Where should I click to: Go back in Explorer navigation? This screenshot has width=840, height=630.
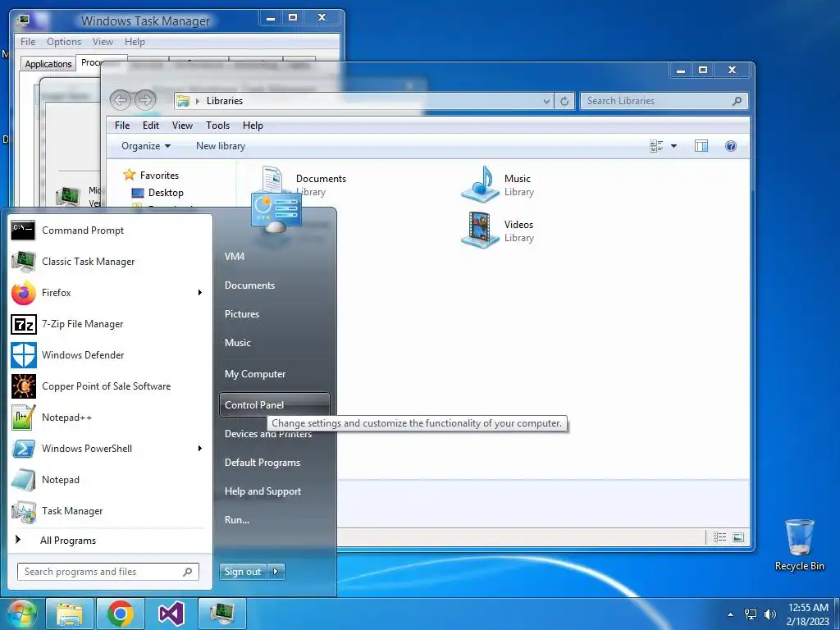tap(121, 100)
